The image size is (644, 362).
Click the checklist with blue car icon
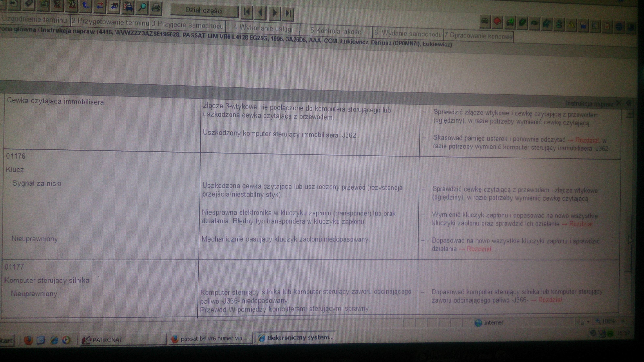(x=128, y=7)
